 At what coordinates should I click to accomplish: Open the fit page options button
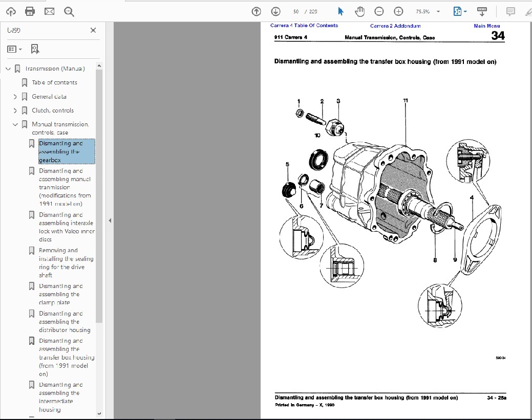pos(460,12)
